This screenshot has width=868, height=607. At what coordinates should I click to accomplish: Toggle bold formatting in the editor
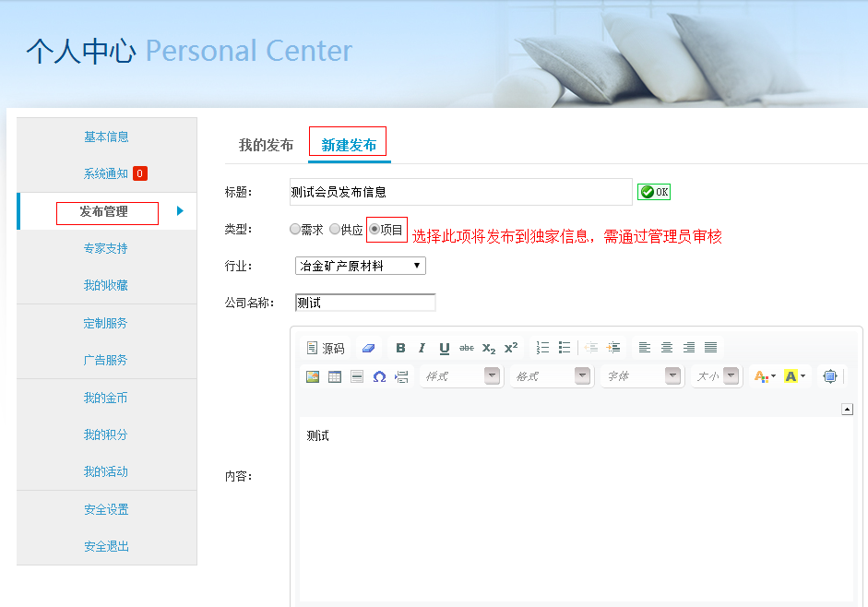(x=400, y=348)
